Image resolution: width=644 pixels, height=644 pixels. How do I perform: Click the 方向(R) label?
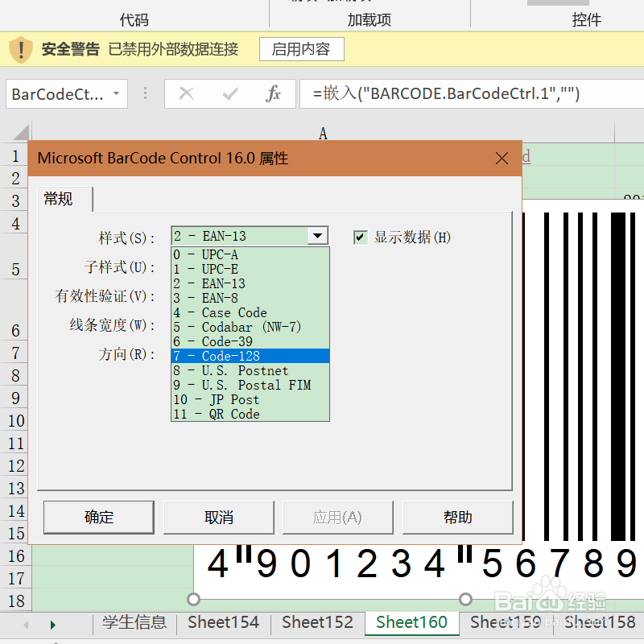click(x=126, y=353)
